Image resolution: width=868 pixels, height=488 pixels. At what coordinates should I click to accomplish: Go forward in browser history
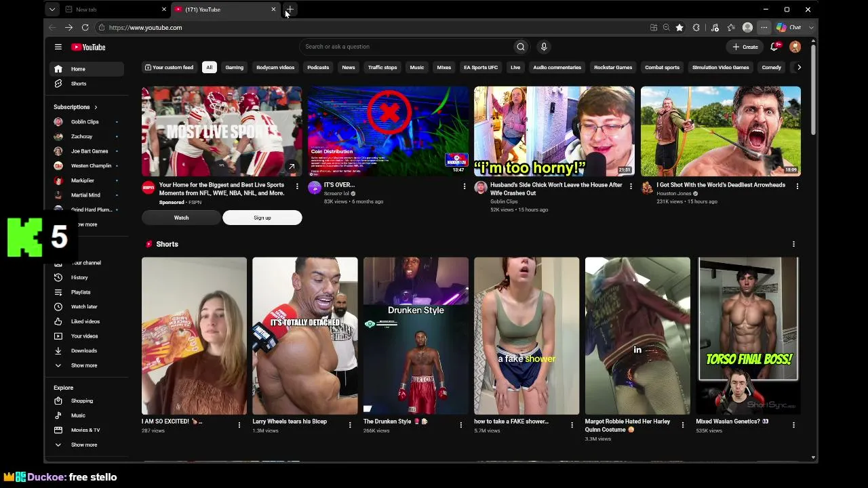pos(68,28)
